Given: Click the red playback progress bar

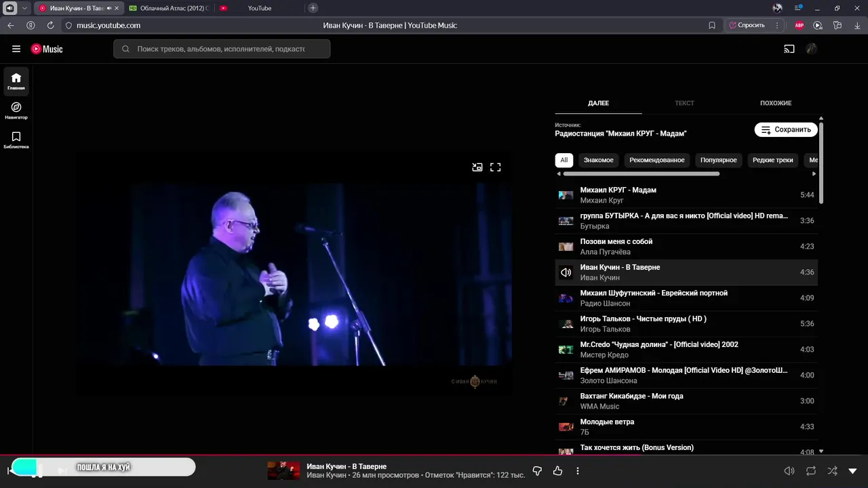Looking at the screenshot, I should [x=434, y=455].
